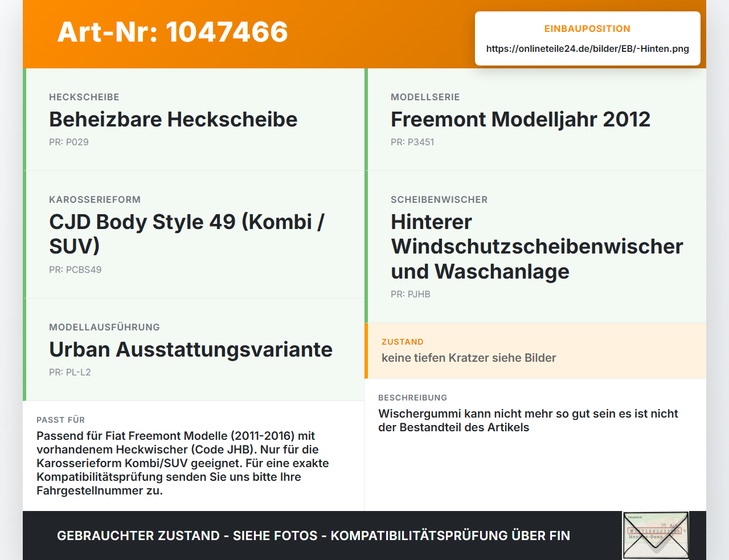
Task: Click PR: P3451 code
Action: click(x=412, y=142)
